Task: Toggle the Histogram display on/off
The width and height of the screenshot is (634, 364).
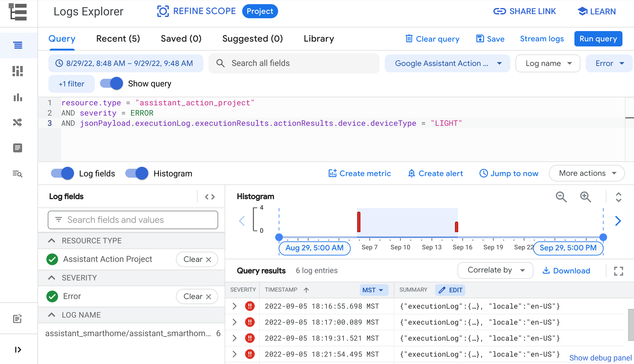Action: coord(137,174)
